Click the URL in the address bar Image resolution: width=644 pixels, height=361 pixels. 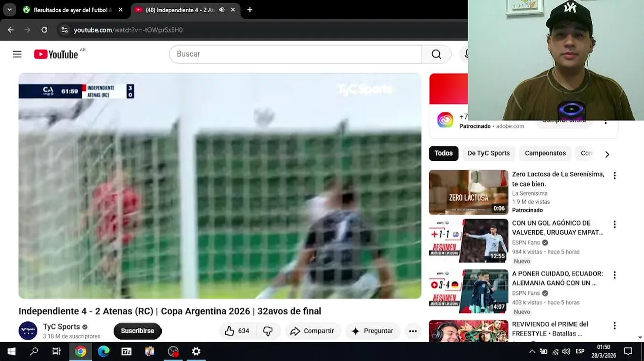click(x=128, y=30)
